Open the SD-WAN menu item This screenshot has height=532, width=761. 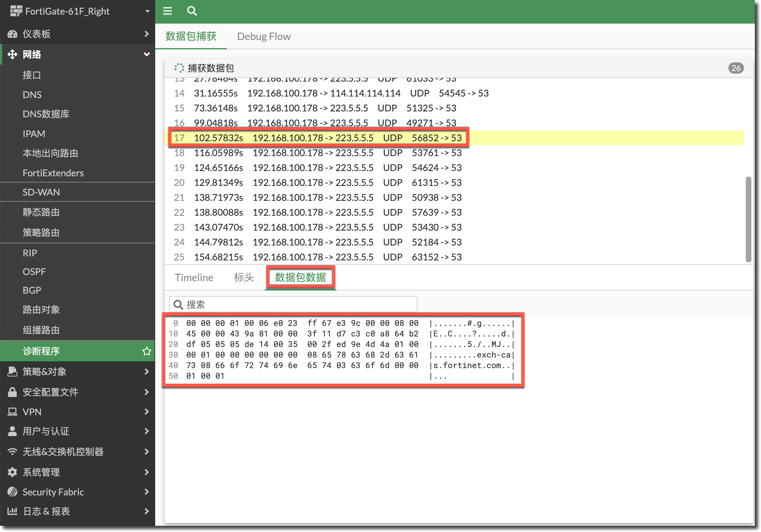[x=41, y=192]
